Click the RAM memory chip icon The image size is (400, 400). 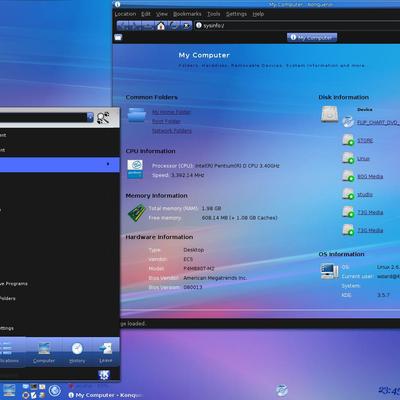coord(137,213)
